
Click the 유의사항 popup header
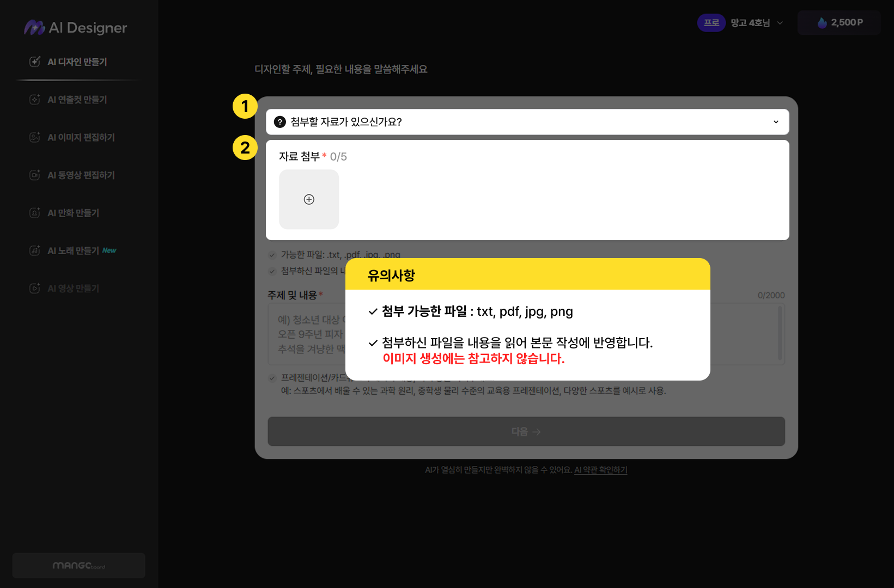528,274
